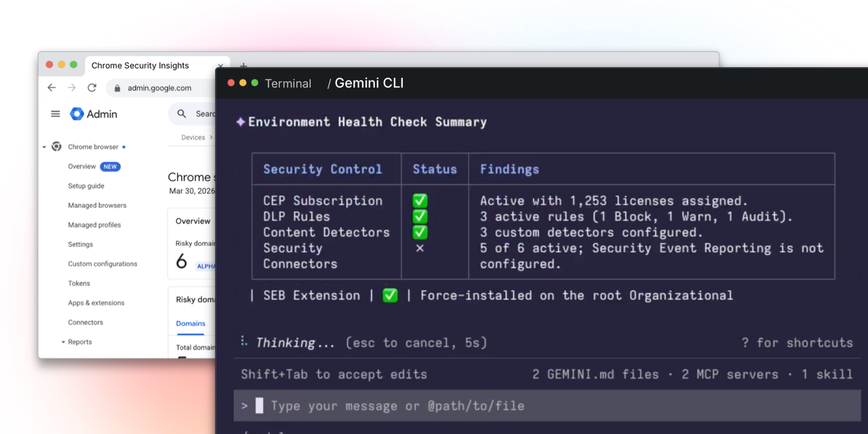Reload the admin.google.com page

92,87
